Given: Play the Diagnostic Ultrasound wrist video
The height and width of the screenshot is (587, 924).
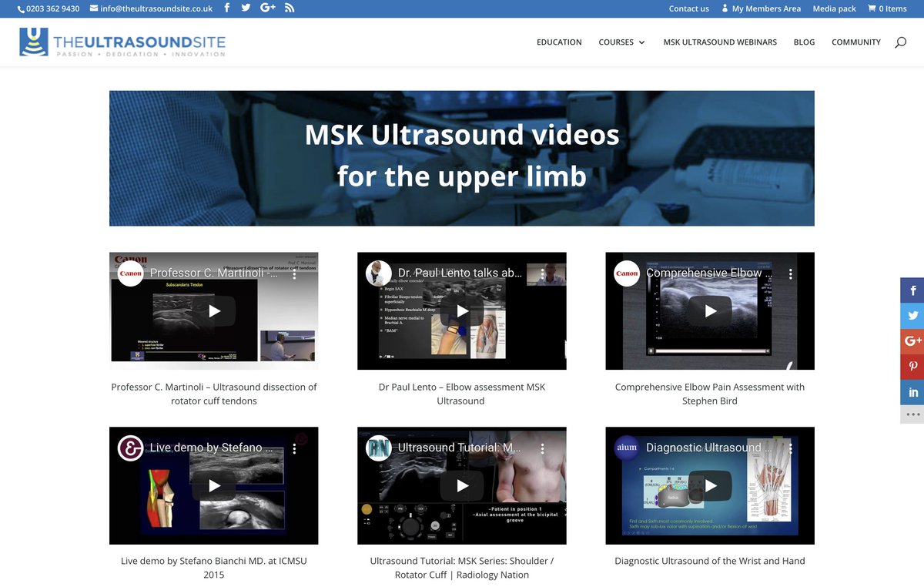Looking at the screenshot, I should [710, 486].
